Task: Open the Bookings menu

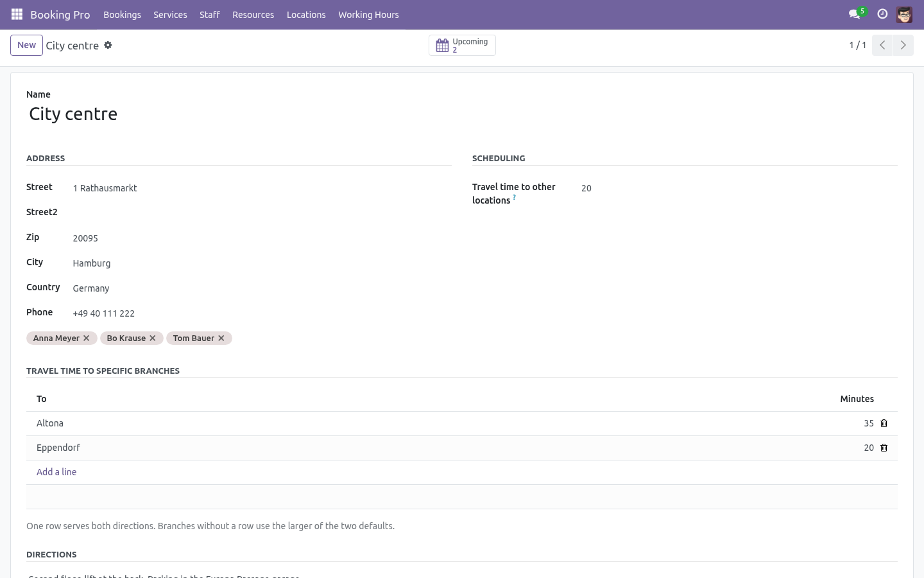Action: (x=122, y=14)
